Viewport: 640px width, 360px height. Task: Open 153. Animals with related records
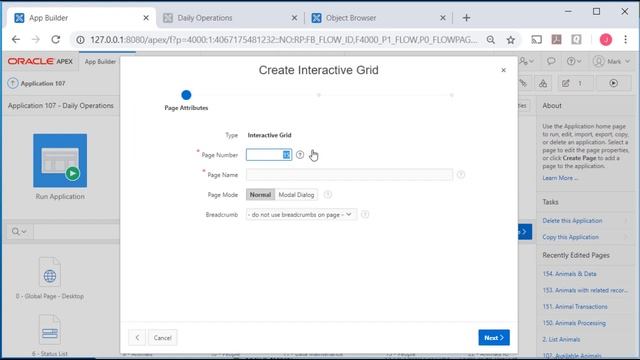pos(585,290)
